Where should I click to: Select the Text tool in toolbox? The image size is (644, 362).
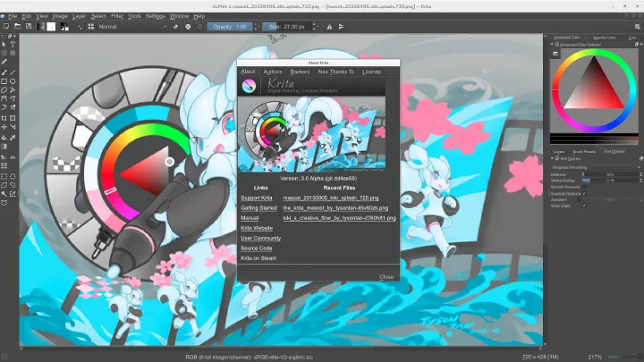coord(13,45)
